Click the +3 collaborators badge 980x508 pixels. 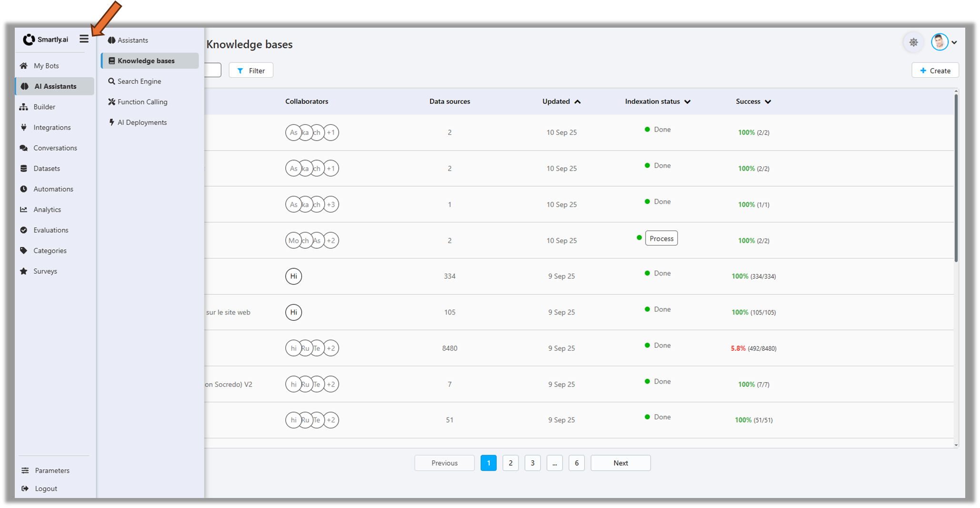[331, 204]
